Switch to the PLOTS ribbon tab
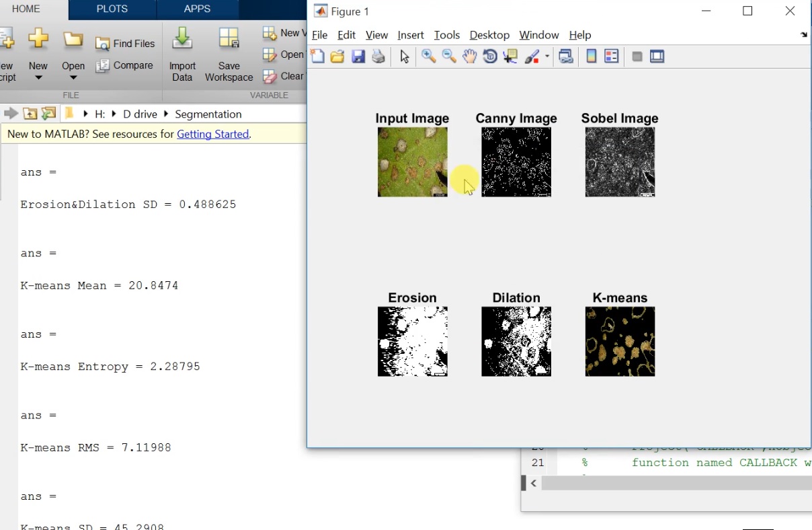This screenshot has width=812, height=530. tap(112, 9)
